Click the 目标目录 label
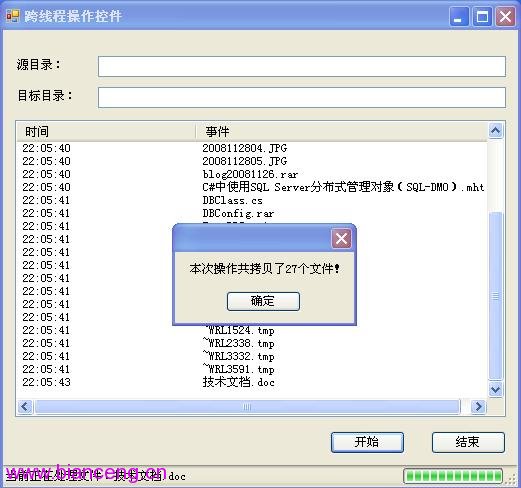The image size is (521, 488). [45, 96]
